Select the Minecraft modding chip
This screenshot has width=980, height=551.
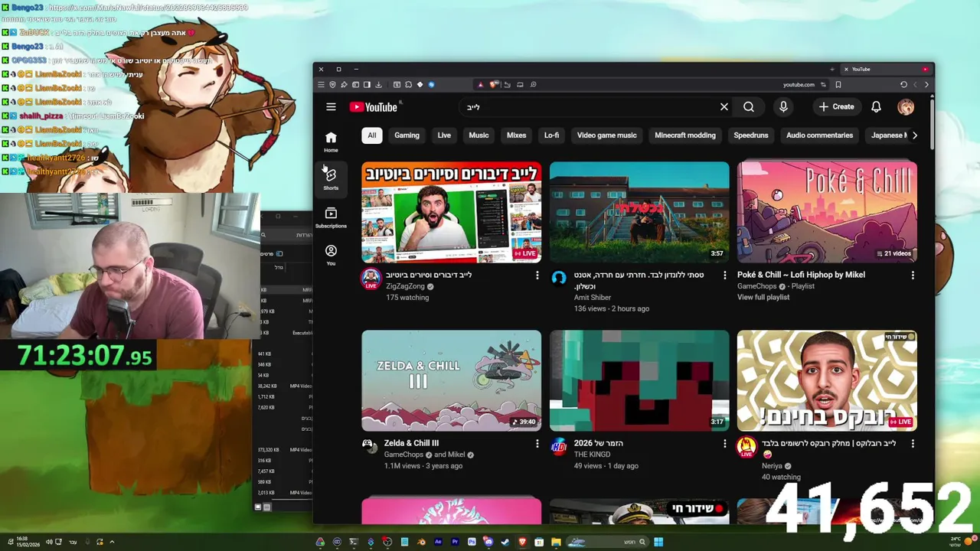[685, 135]
